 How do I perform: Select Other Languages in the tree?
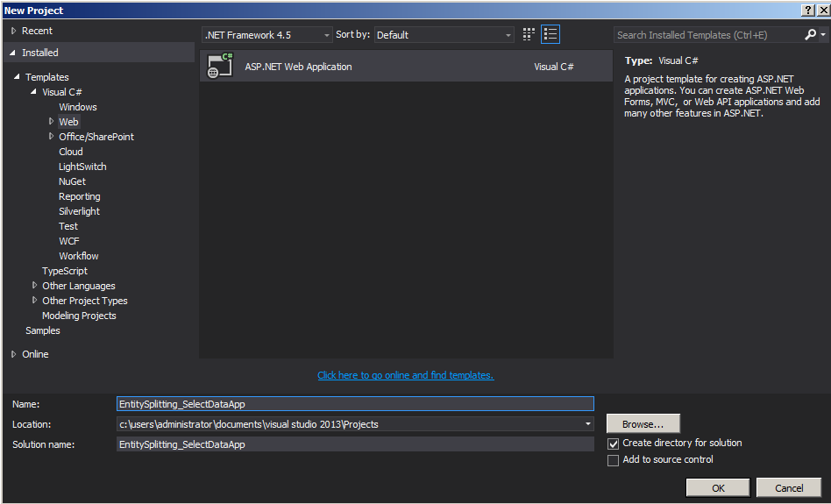click(x=78, y=286)
